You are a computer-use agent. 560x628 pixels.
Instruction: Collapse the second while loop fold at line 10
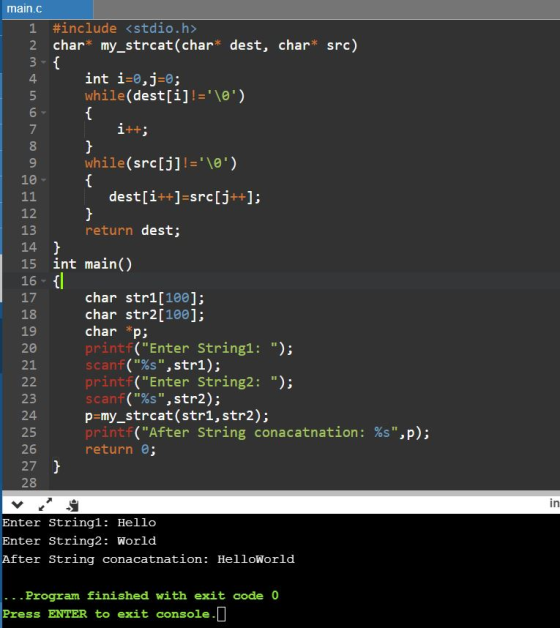pos(44,180)
